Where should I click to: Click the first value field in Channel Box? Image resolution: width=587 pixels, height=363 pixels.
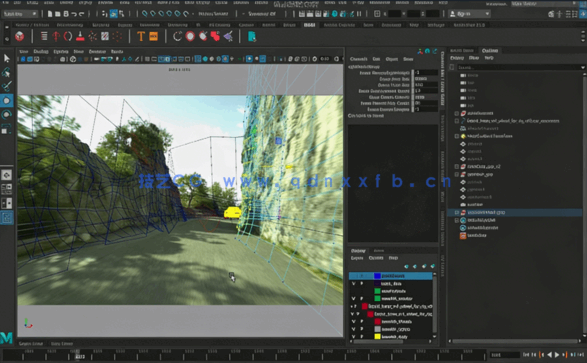[x=426, y=73]
